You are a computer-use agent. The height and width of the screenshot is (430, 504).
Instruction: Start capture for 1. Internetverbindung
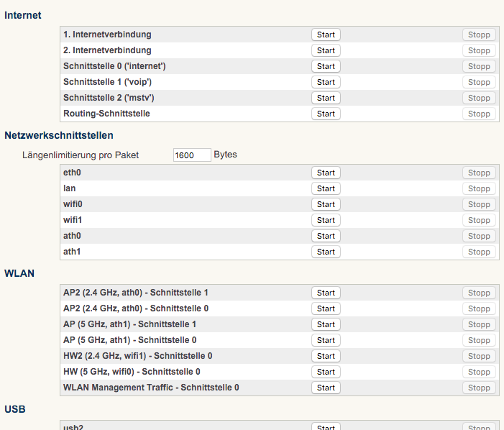tap(326, 35)
